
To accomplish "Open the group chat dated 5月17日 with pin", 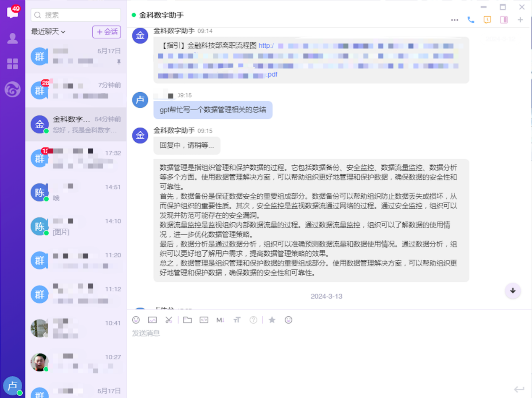I will (x=76, y=56).
